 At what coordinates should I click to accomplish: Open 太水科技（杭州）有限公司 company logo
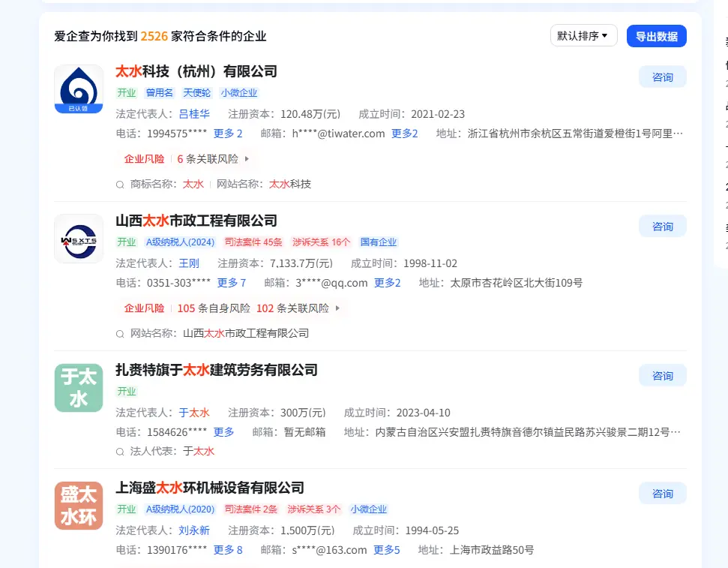pyautogui.click(x=79, y=89)
